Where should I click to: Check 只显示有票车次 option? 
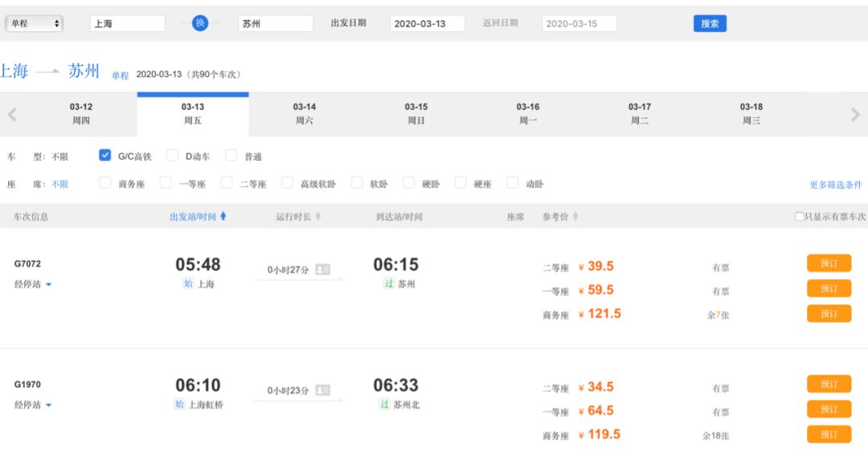pos(799,217)
